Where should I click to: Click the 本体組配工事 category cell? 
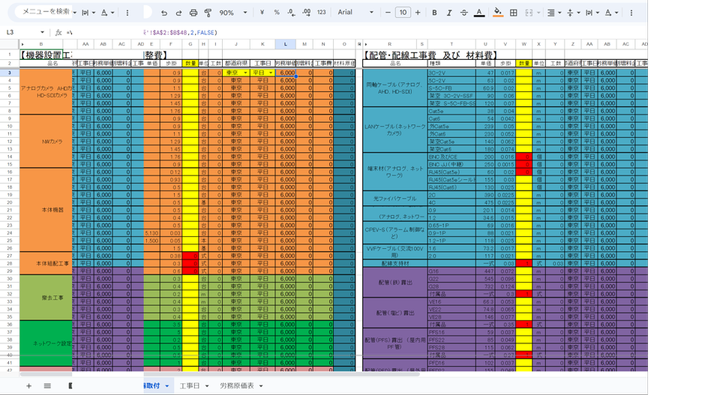point(46,263)
